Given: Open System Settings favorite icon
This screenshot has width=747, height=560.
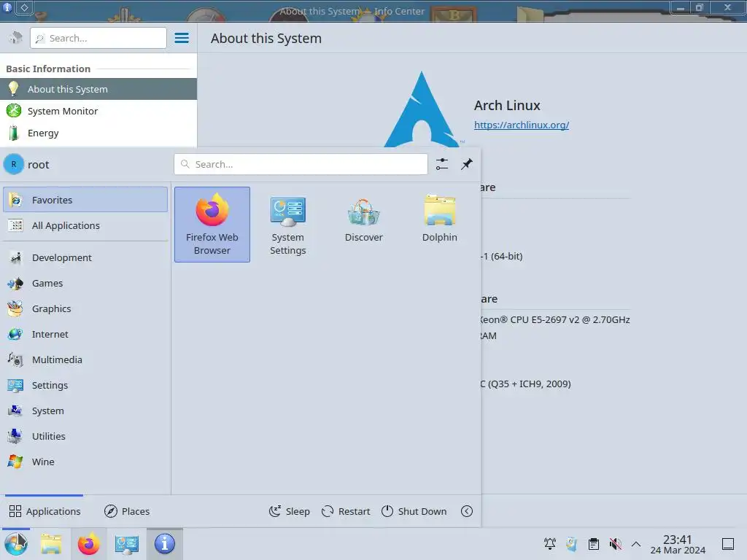Looking at the screenshot, I should click(287, 225).
